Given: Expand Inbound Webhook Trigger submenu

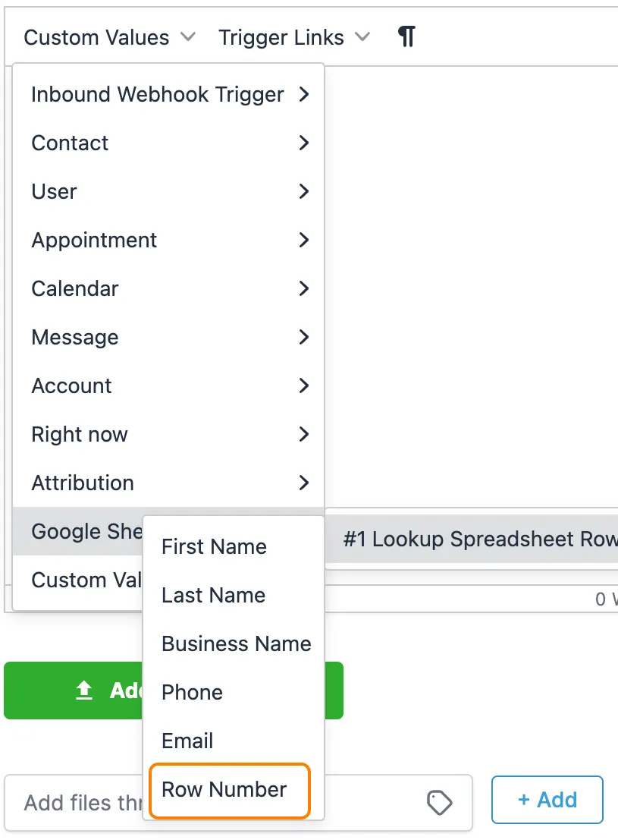Looking at the screenshot, I should point(303,94).
